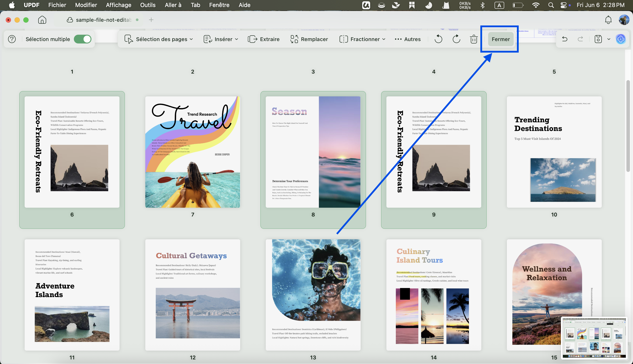Click the Fermer button
The height and width of the screenshot is (364, 633).
click(x=500, y=39)
